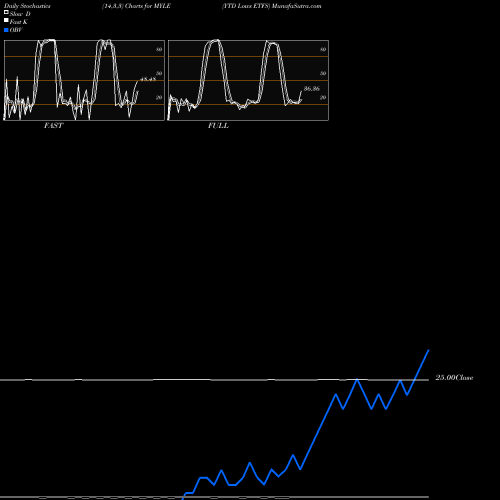This screenshot has width=500, height=500.
Task: Click the 50 level label in FAST chart
Action: [x=159, y=73]
